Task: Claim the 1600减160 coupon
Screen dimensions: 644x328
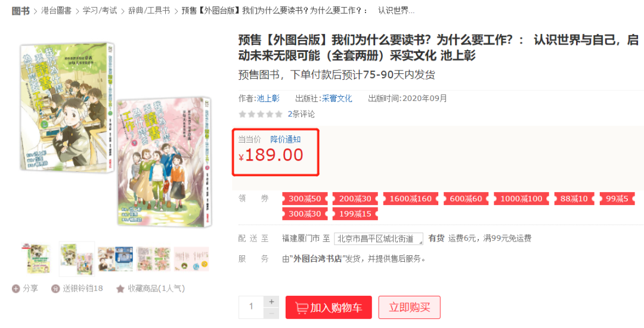Action: (x=411, y=199)
